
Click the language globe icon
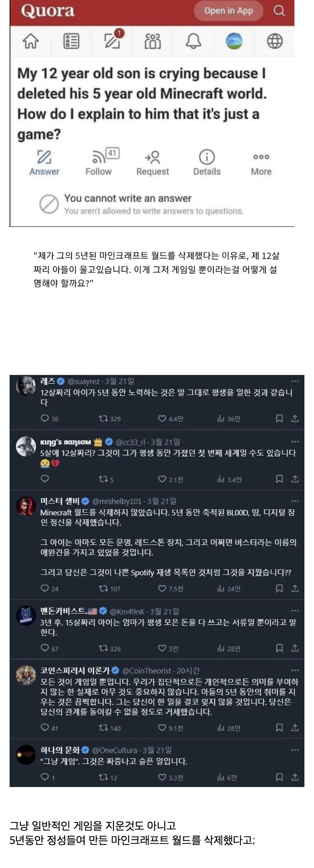click(x=274, y=41)
